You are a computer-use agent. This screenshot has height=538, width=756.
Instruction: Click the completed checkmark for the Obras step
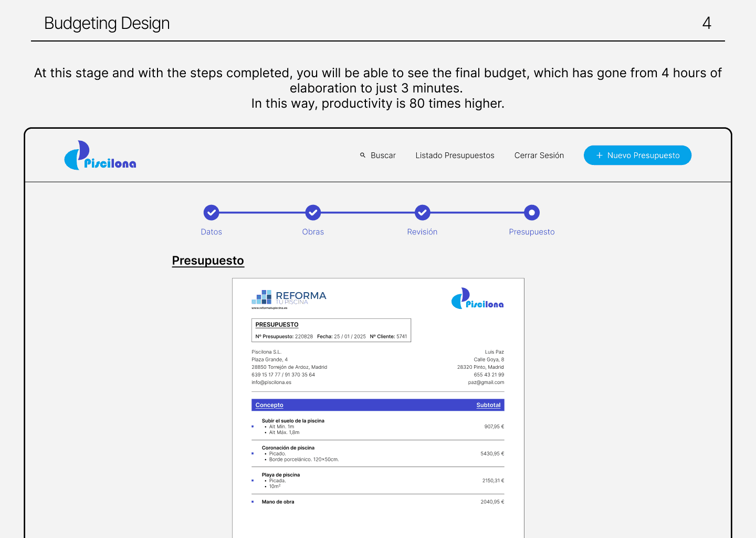click(x=313, y=212)
